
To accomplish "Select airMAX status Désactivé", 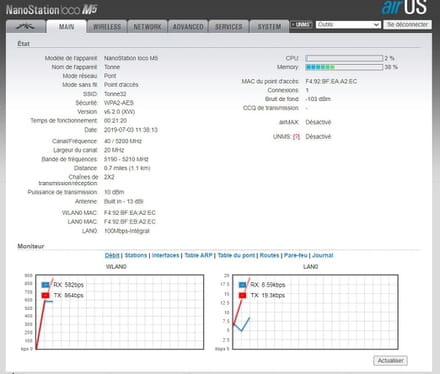I will pos(318,122).
